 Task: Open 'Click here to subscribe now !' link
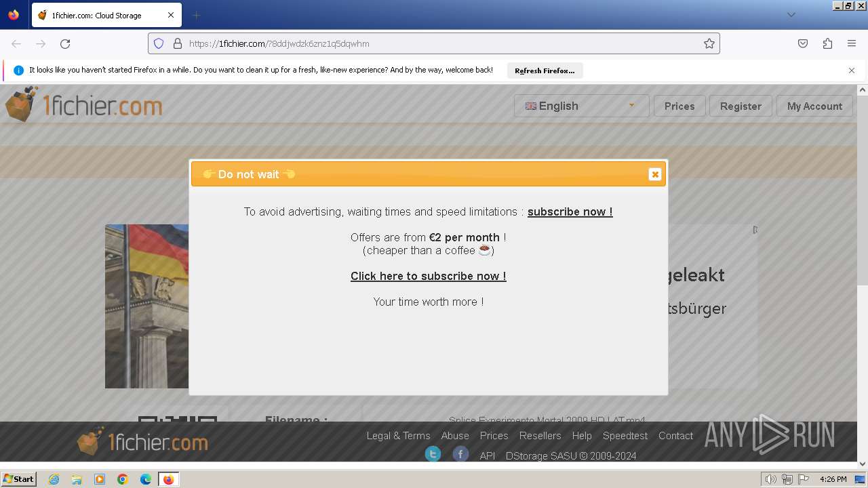(x=429, y=276)
